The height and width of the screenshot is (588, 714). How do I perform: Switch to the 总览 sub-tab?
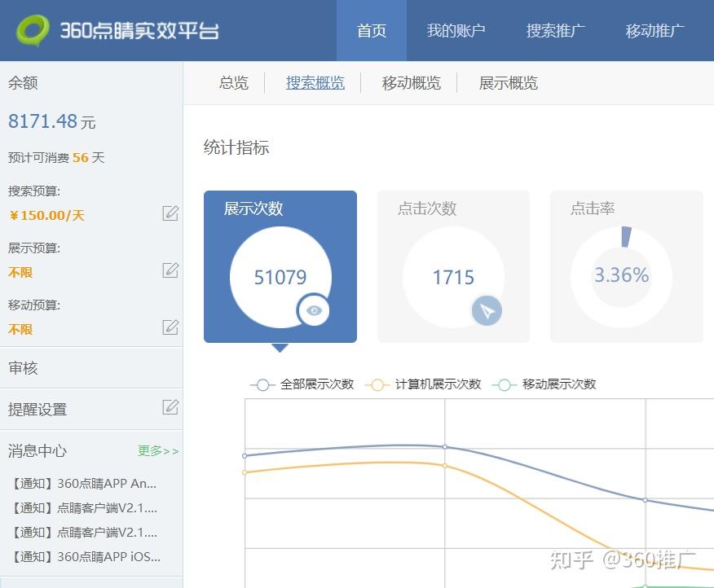point(234,83)
